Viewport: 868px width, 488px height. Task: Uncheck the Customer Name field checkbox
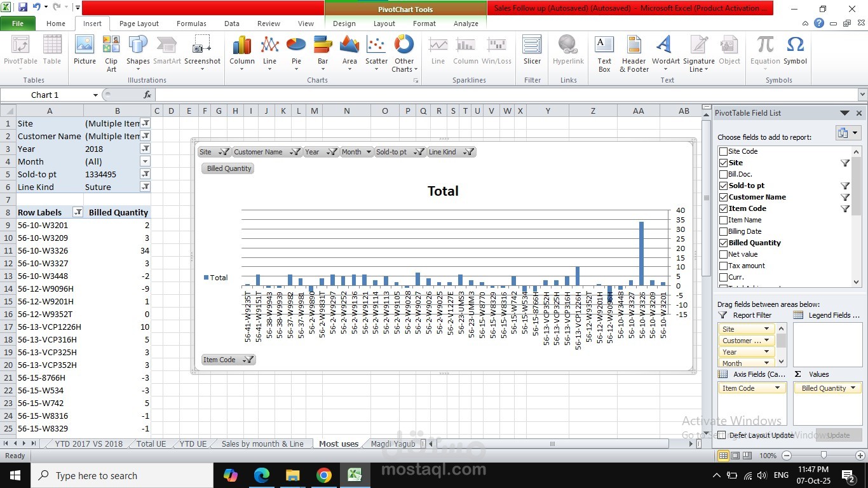point(723,197)
